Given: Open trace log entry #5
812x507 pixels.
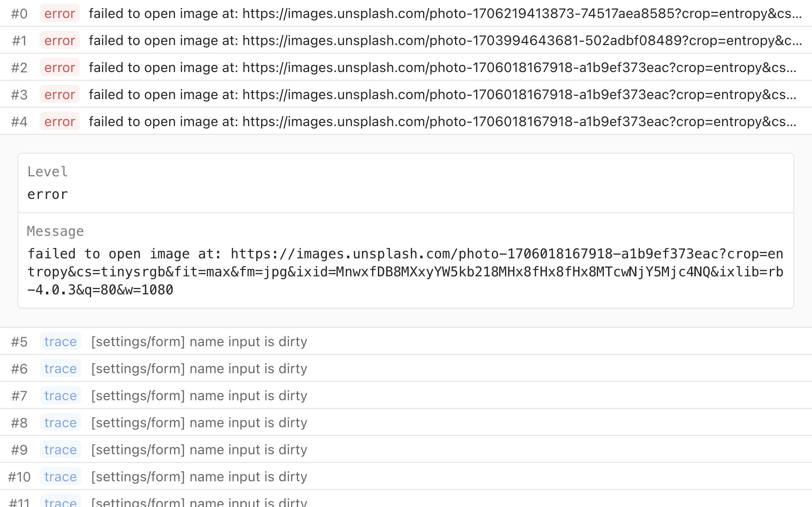Looking at the screenshot, I should [199, 342].
